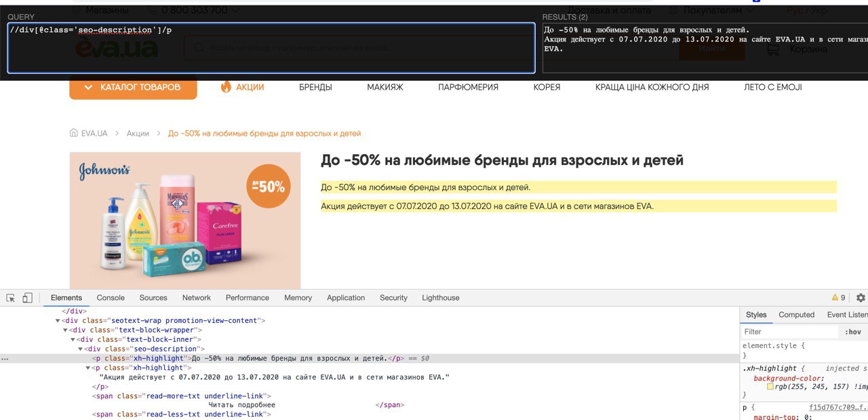868x420 pixels.
Task: Collapse the seotext-wrap promotion-view-content div
Action: pyautogui.click(x=58, y=321)
